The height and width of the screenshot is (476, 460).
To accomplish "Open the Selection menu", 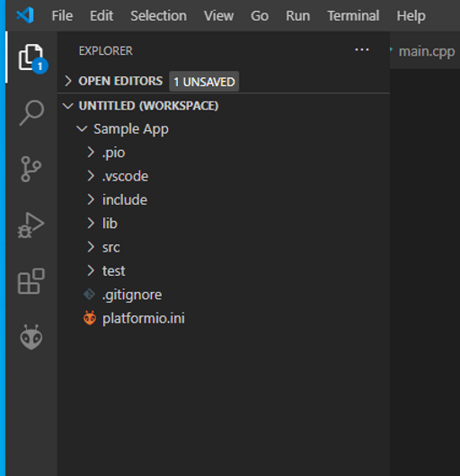I will 158,15.
